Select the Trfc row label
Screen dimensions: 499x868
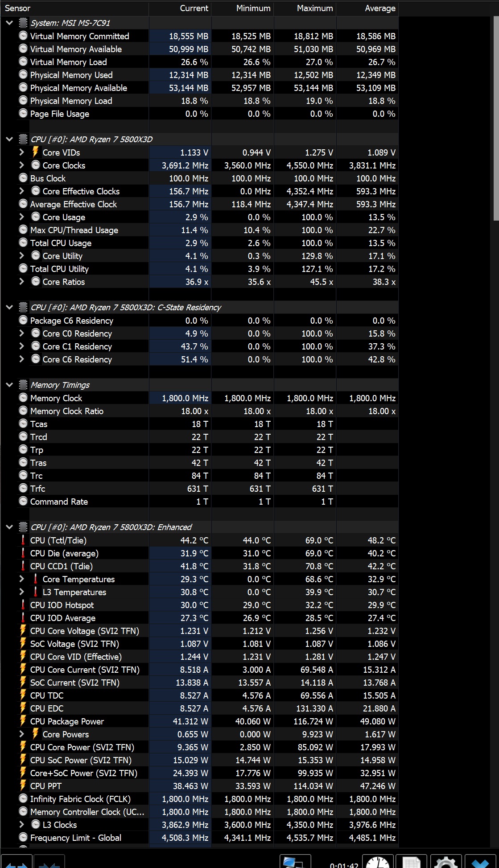[x=38, y=489]
